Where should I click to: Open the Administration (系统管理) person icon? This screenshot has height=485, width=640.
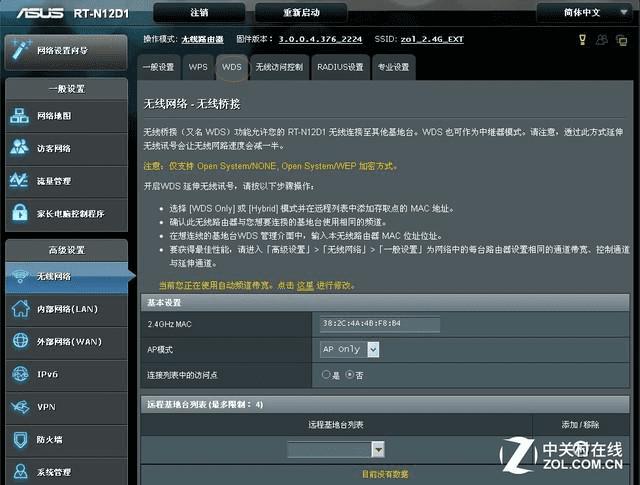pos(20,472)
